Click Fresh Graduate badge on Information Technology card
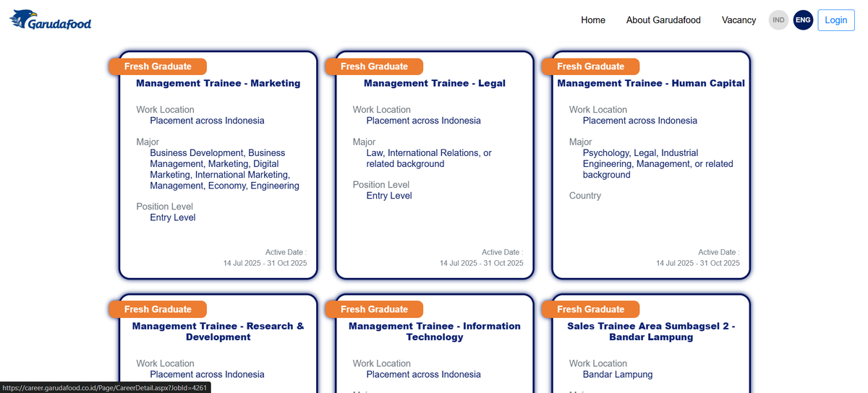The width and height of the screenshot is (868, 393). [374, 309]
